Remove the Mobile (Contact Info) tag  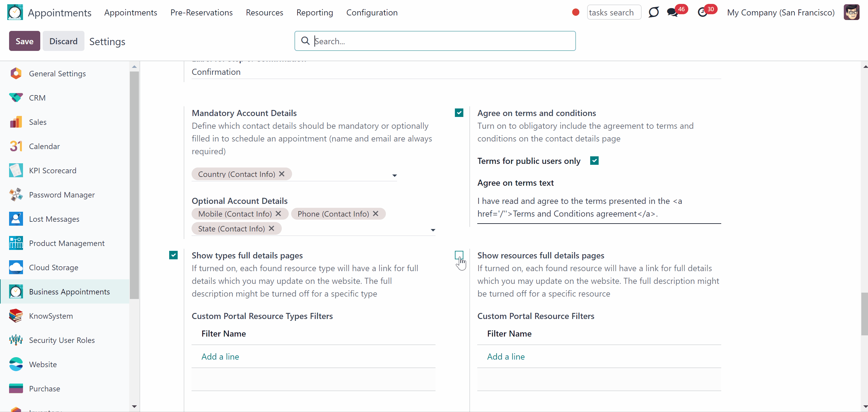278,213
